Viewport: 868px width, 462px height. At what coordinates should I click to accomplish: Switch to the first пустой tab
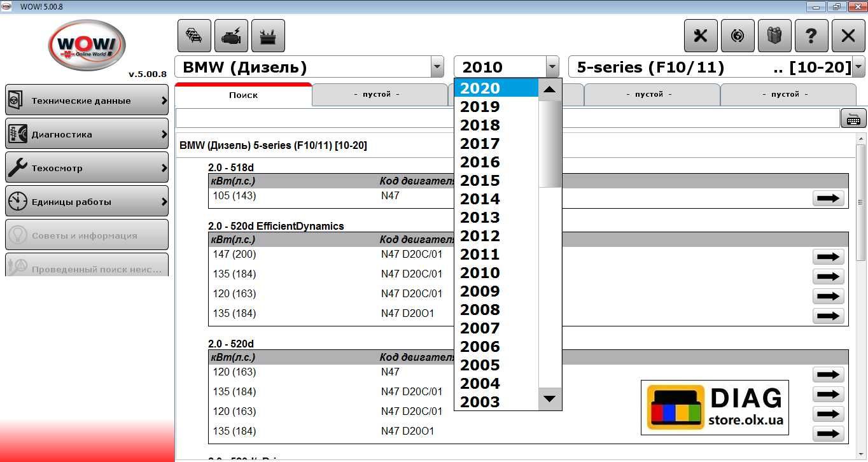[x=380, y=94]
